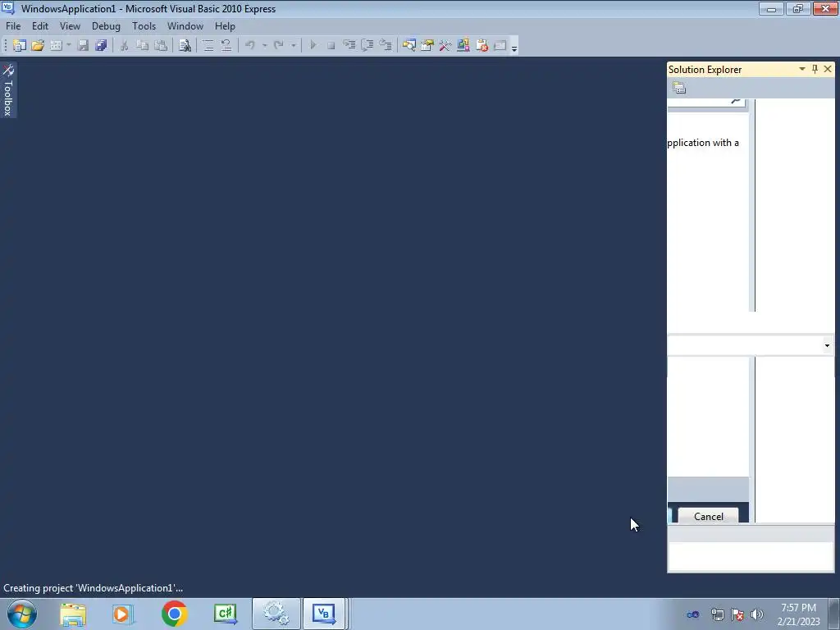
Task: Click the Start Debugging play icon
Action: pyautogui.click(x=313, y=46)
